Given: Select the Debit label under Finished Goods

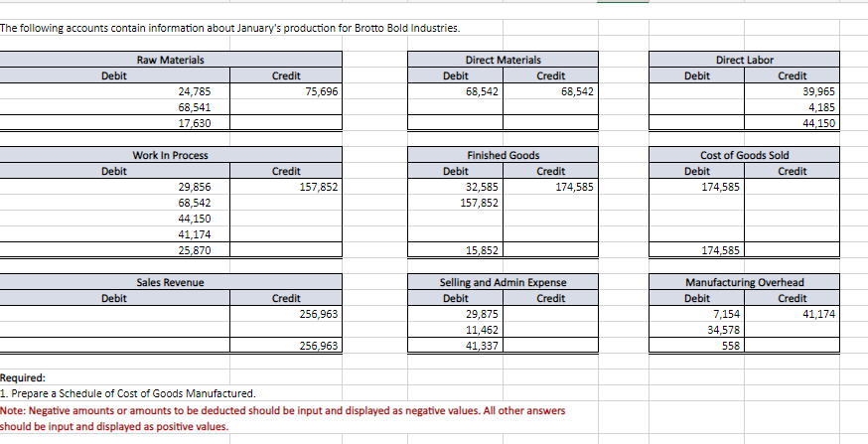Looking at the screenshot, I should click(456, 171).
